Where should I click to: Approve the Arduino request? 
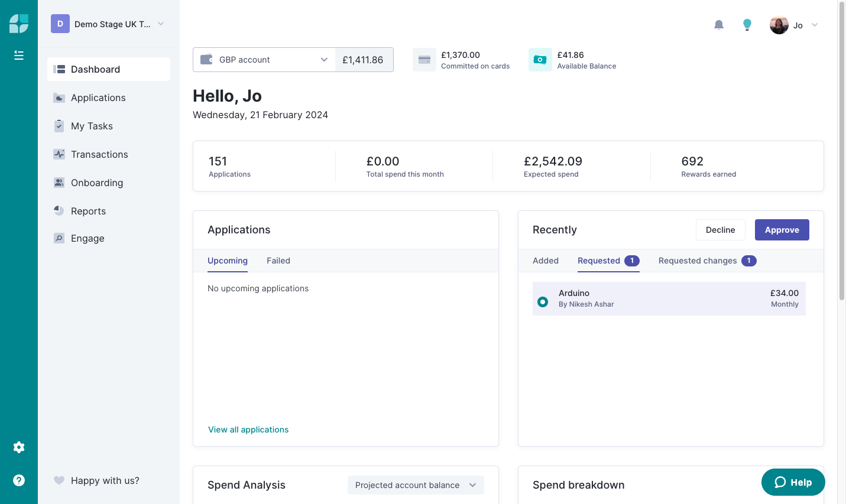pyautogui.click(x=782, y=230)
